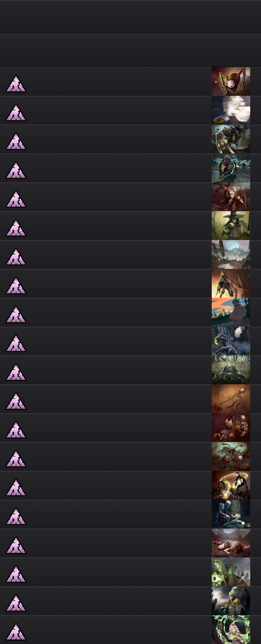Select the white-haired figure artwork thumbnail

231,110
